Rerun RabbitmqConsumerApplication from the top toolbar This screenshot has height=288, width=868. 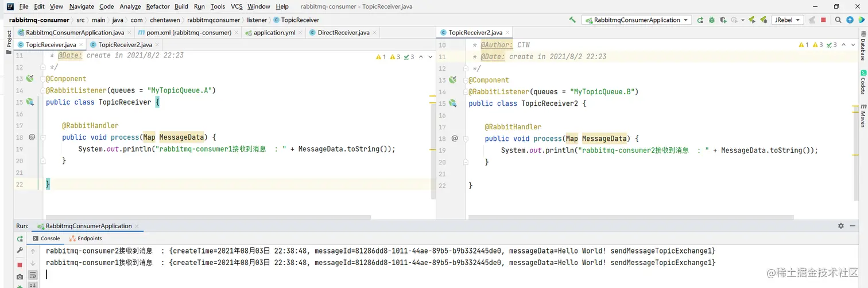[x=700, y=20]
